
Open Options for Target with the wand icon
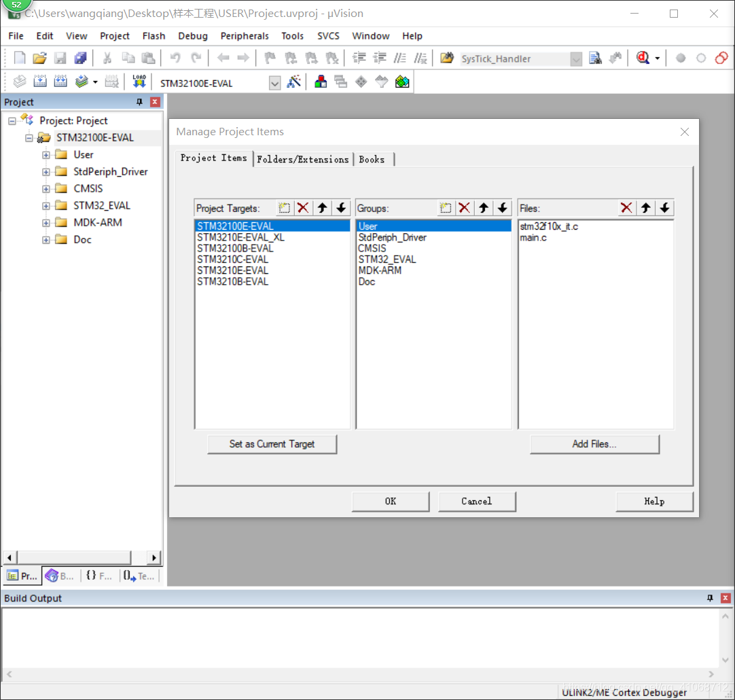295,81
